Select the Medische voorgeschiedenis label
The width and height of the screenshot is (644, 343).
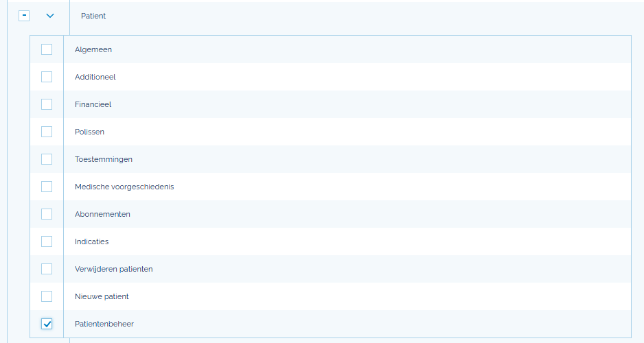pos(124,187)
